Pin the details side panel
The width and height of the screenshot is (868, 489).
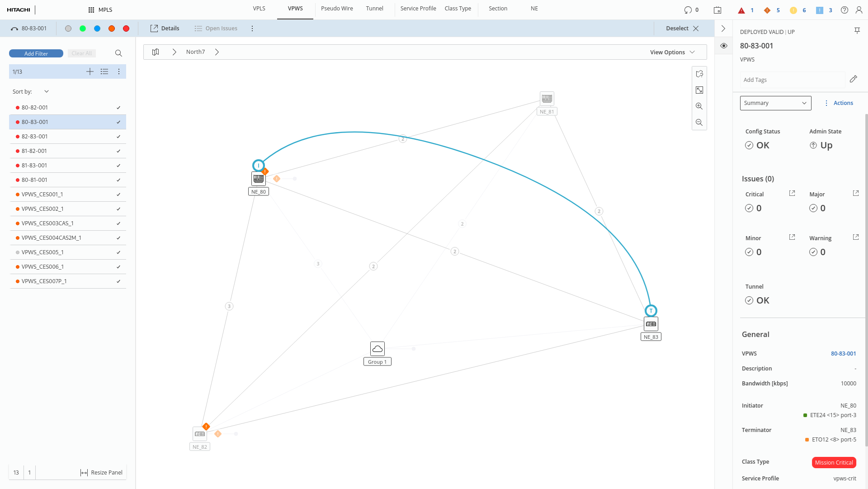click(857, 31)
